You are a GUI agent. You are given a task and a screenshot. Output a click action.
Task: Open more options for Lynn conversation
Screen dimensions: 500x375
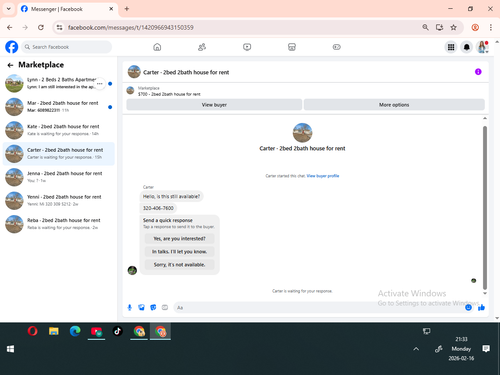pos(100,84)
